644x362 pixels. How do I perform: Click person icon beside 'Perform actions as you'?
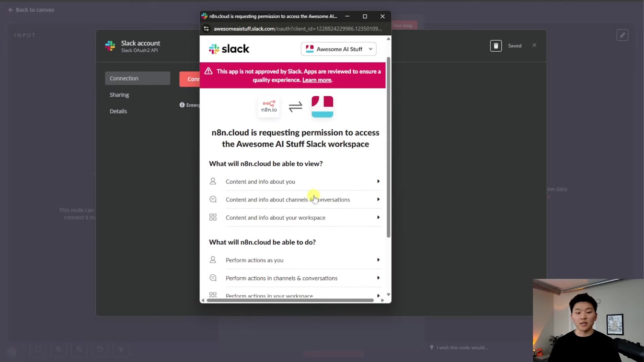tap(213, 260)
